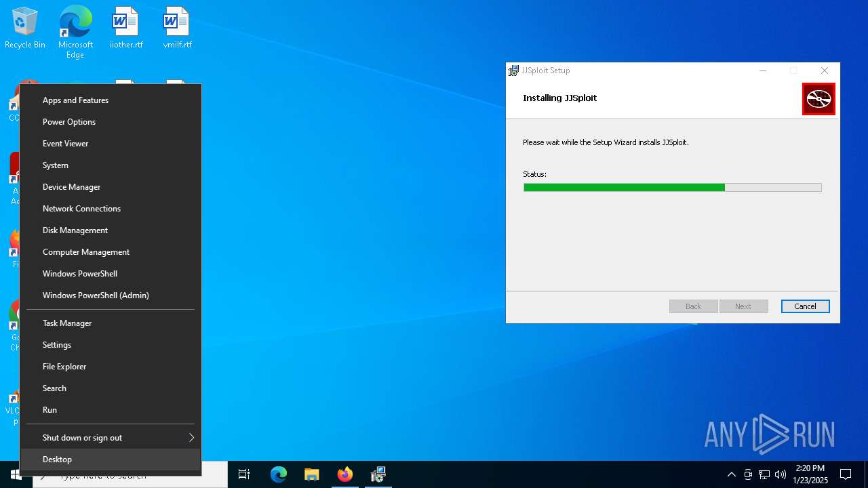Screen dimensions: 868x488
Task: Select the vmilf.rtf file
Action: coord(177,28)
